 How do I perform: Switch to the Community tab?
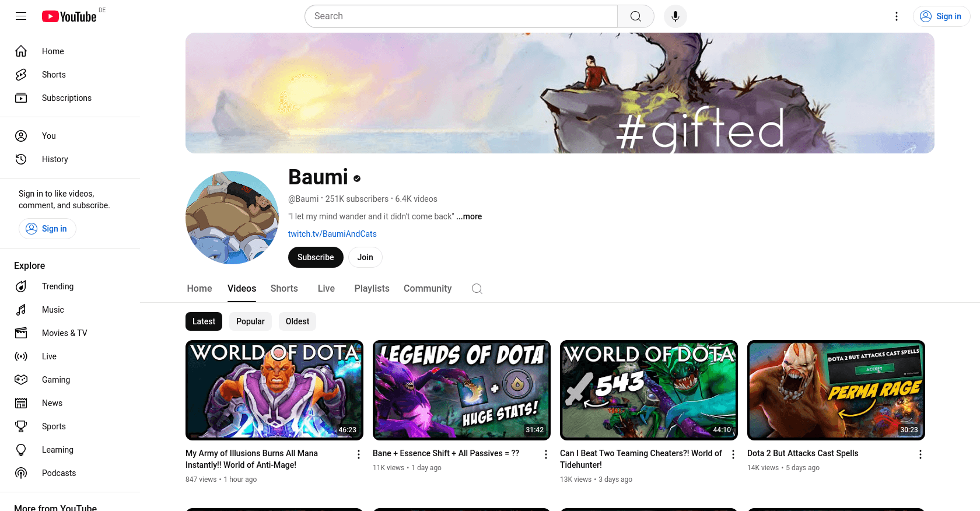coord(428,289)
